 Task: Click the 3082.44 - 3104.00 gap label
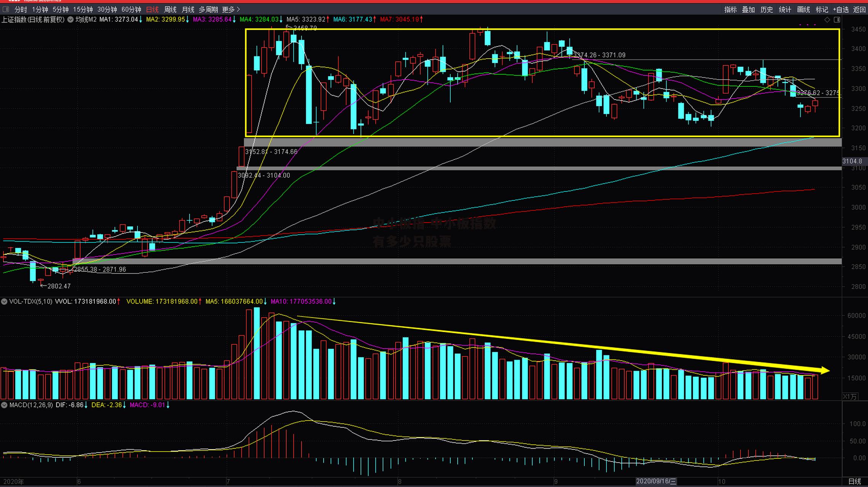pyautogui.click(x=264, y=175)
